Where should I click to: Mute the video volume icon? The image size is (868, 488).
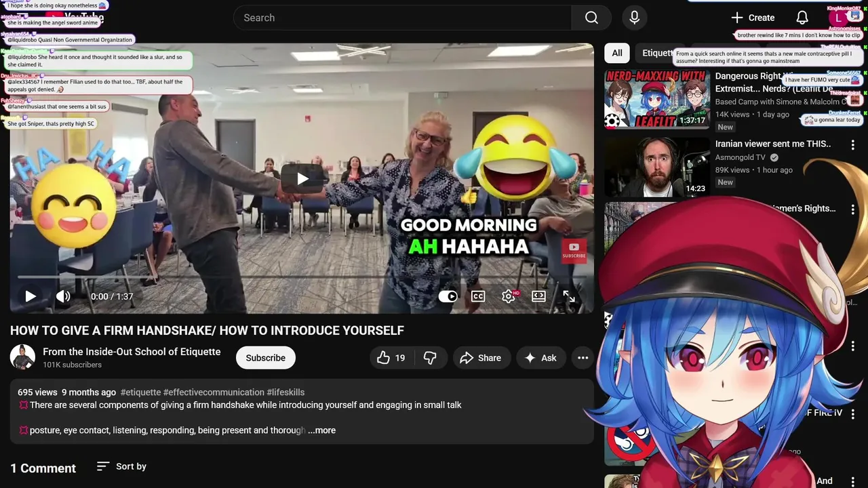click(63, 296)
